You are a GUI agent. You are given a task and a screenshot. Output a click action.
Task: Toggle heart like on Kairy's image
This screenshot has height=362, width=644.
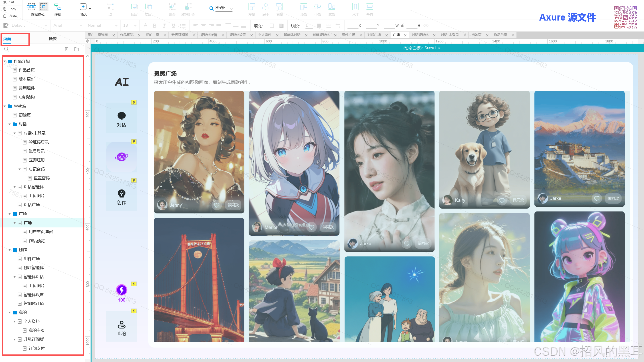(502, 200)
